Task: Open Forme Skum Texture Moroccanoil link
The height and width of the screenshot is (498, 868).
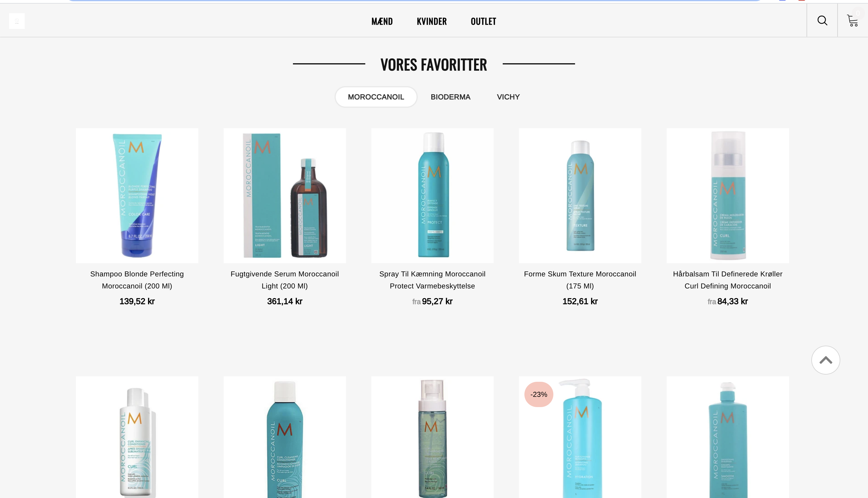Action: pyautogui.click(x=580, y=280)
